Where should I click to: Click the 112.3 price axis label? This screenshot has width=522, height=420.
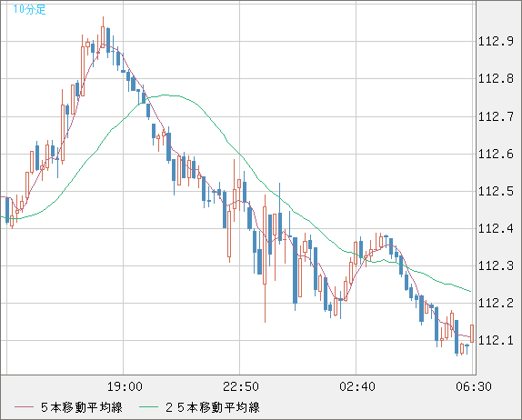coord(496,265)
